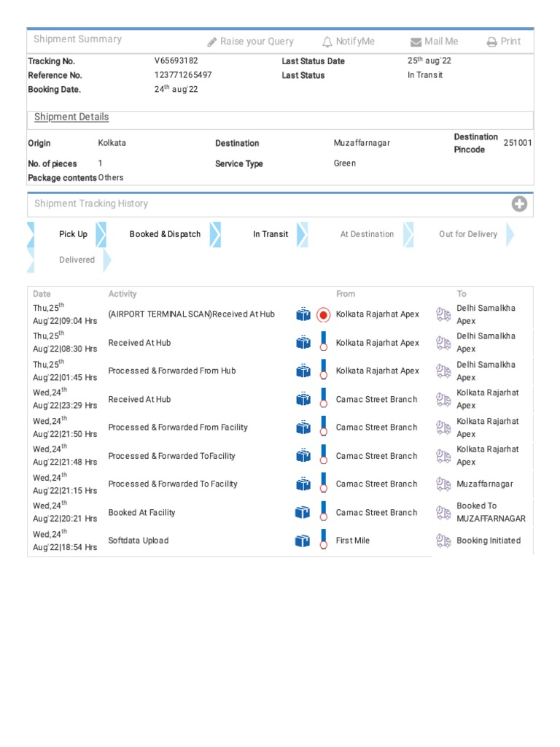The height and width of the screenshot is (747, 560).
Task: Click truck icon in 23:29 Received At Hub row
Action: tap(443, 399)
